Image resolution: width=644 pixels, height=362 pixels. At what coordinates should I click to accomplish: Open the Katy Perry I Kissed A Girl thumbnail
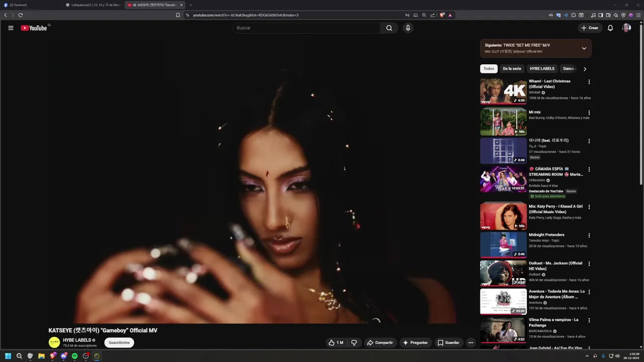(503, 216)
